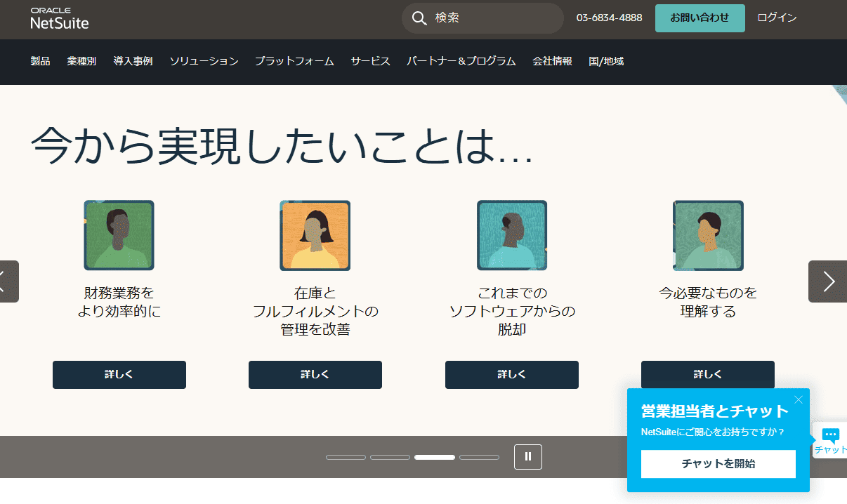Click the 在庫とフルフィルメント portrait image
Viewport: 847px width, 504px height.
point(315,235)
